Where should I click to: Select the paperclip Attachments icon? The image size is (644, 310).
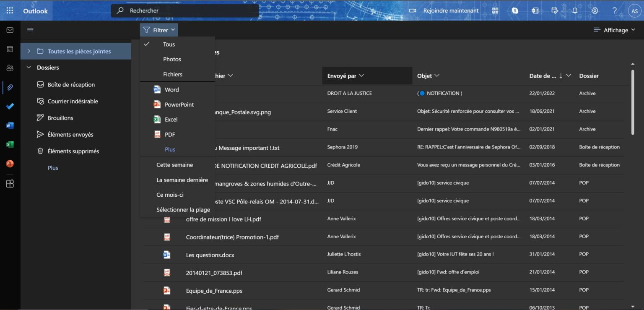9,87
